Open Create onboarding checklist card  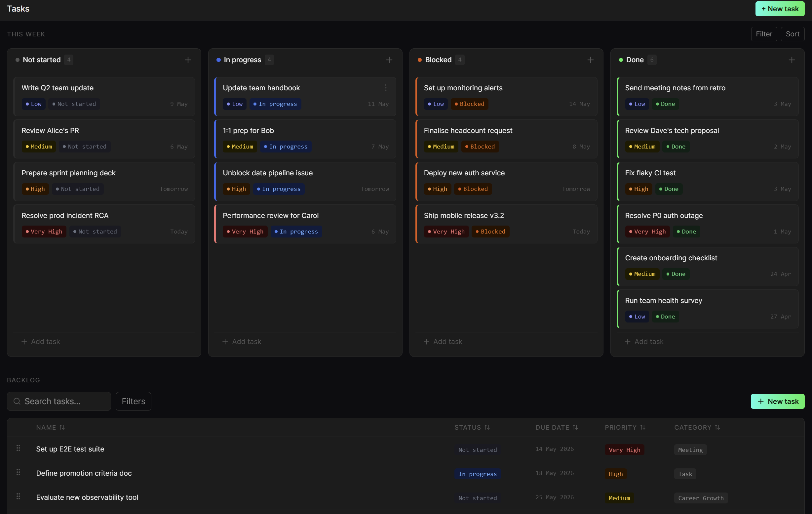708,267
